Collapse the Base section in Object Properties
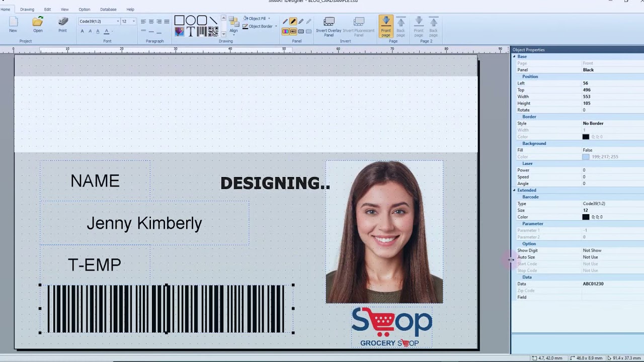644x362 pixels. [514, 56]
